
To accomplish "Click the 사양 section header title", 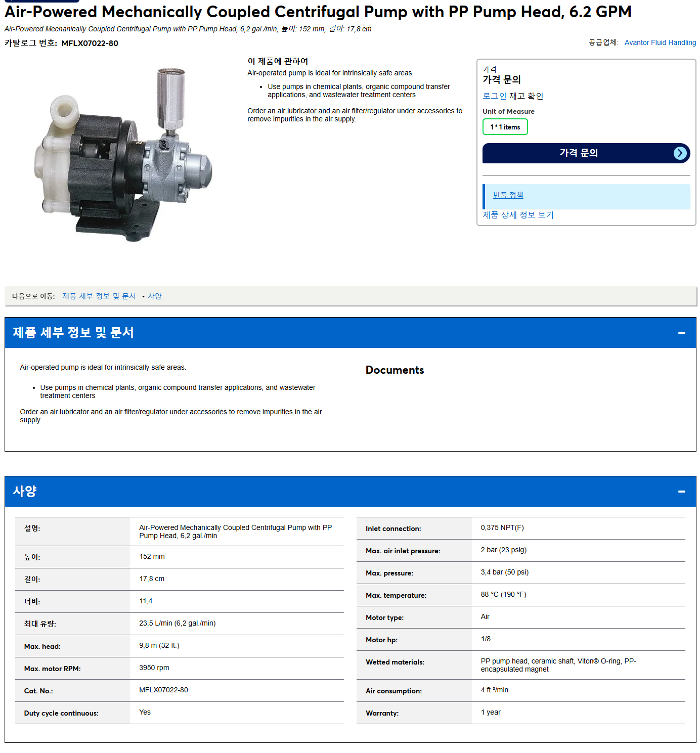I will [25, 492].
